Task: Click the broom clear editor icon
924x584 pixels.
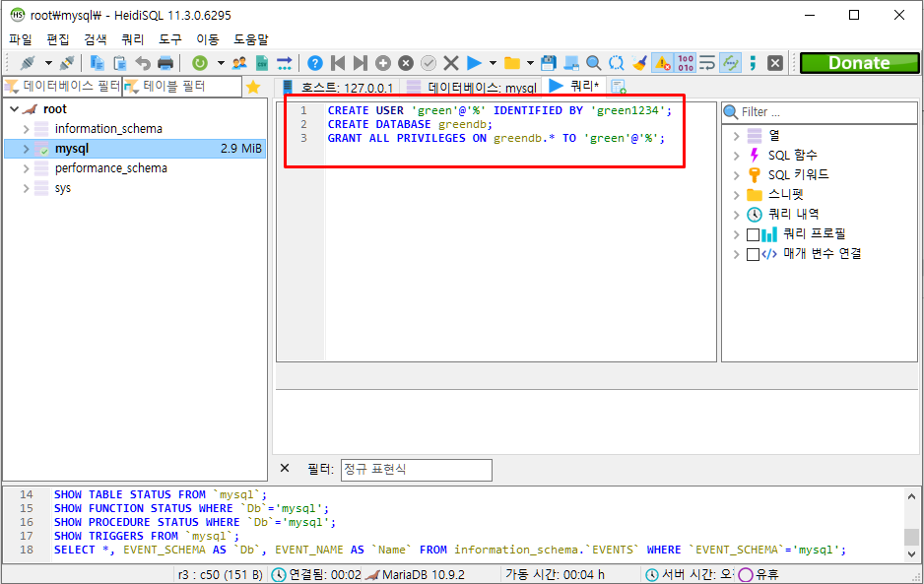Action: pyautogui.click(x=639, y=63)
